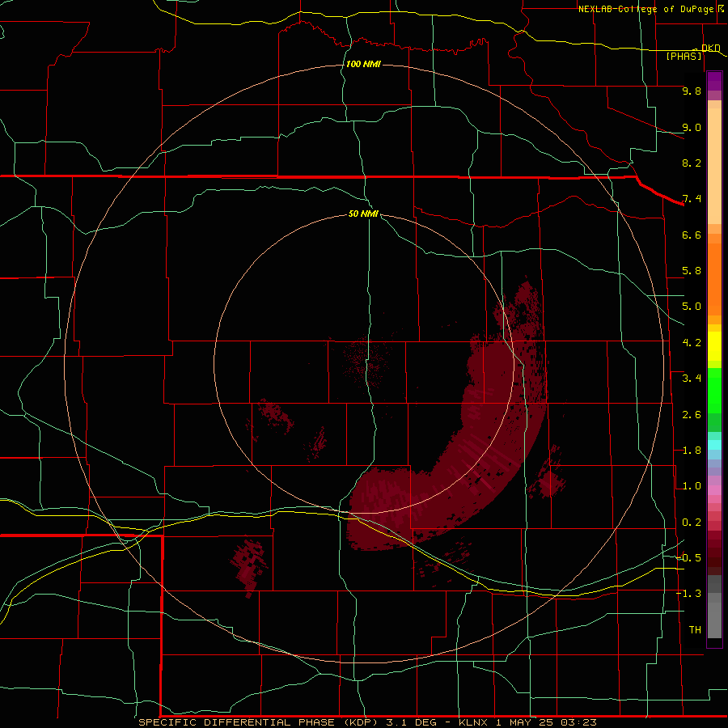Click the 3.4 scale value
This screenshot has width=728, height=728.
692,379
